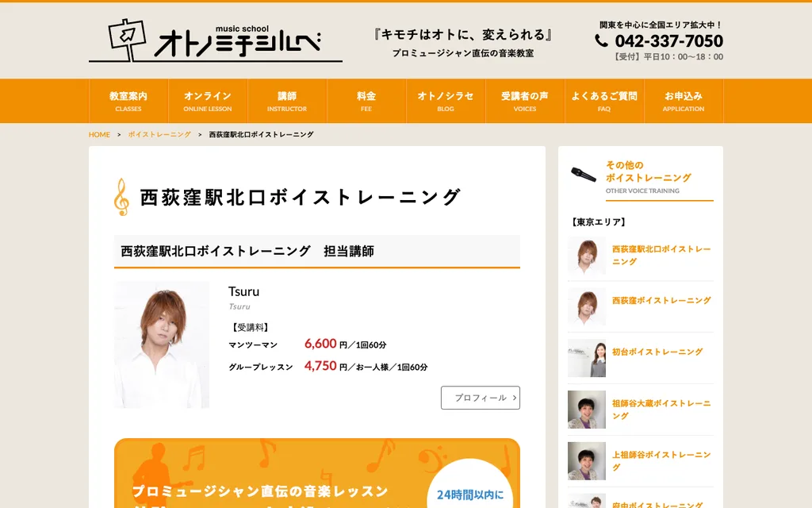
Task: Open 受講者の声 VOICES menu item
Action: point(525,101)
